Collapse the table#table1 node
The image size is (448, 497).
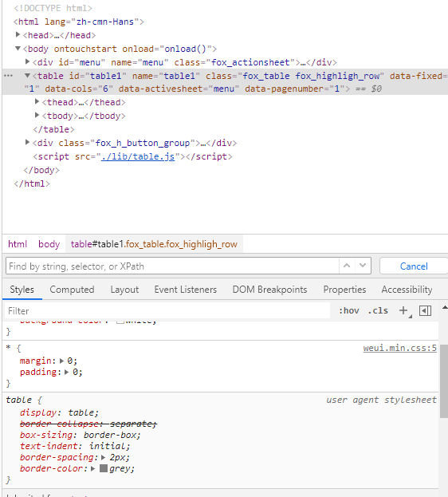click(x=27, y=76)
